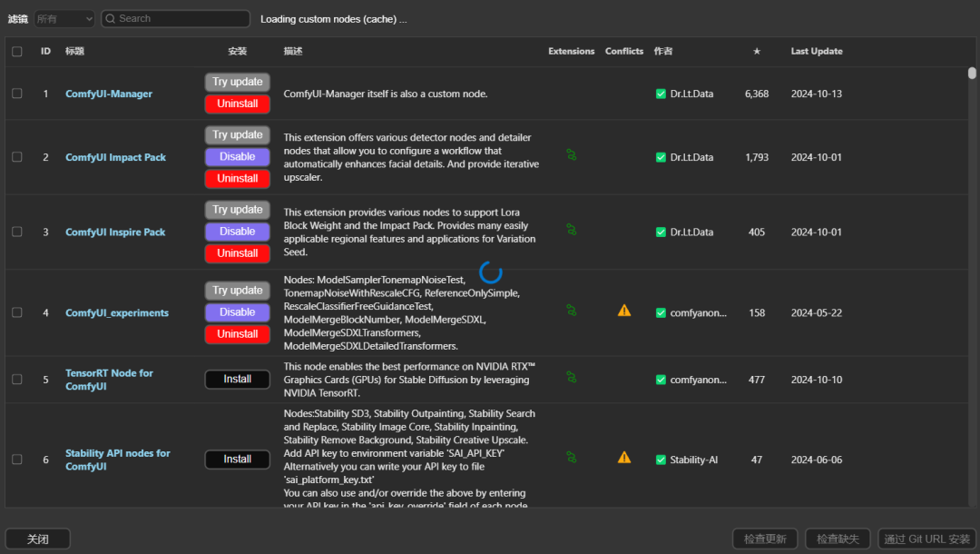Screen dimensions: 980x554
Task: Check the TensorRT Node row checkbox
Action: click(17, 379)
